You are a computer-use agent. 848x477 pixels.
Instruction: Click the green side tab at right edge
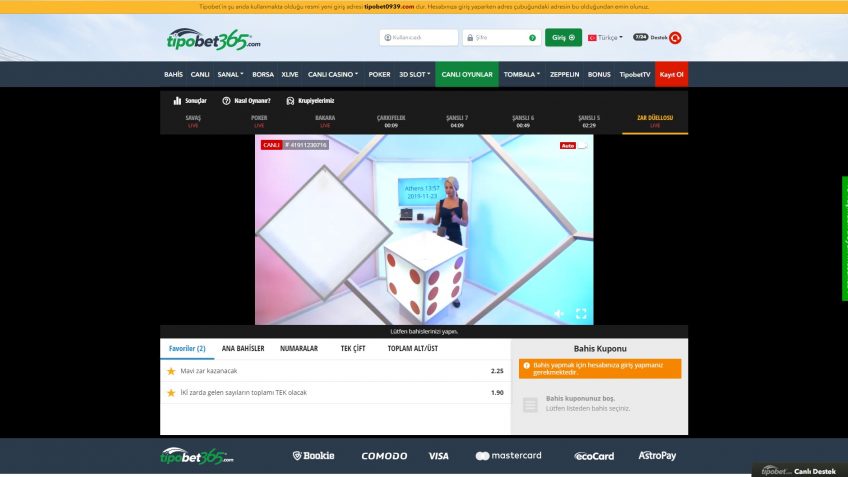coord(845,238)
